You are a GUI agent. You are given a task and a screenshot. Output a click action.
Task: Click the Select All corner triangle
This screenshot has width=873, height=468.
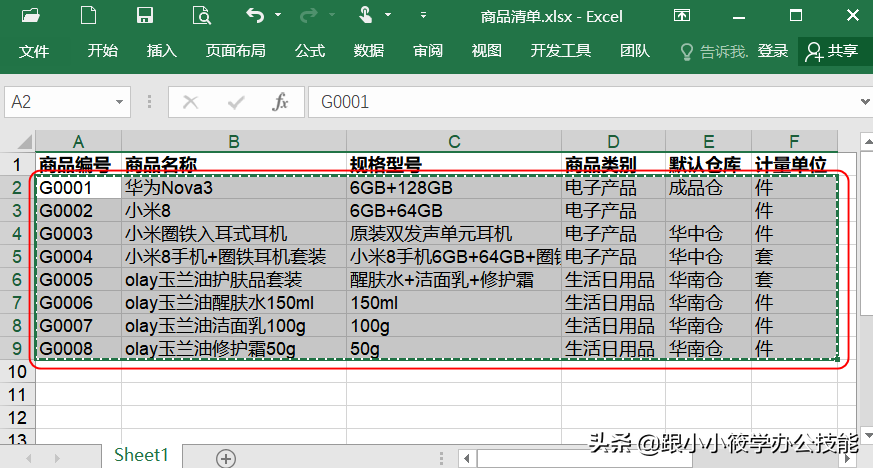click(23, 141)
